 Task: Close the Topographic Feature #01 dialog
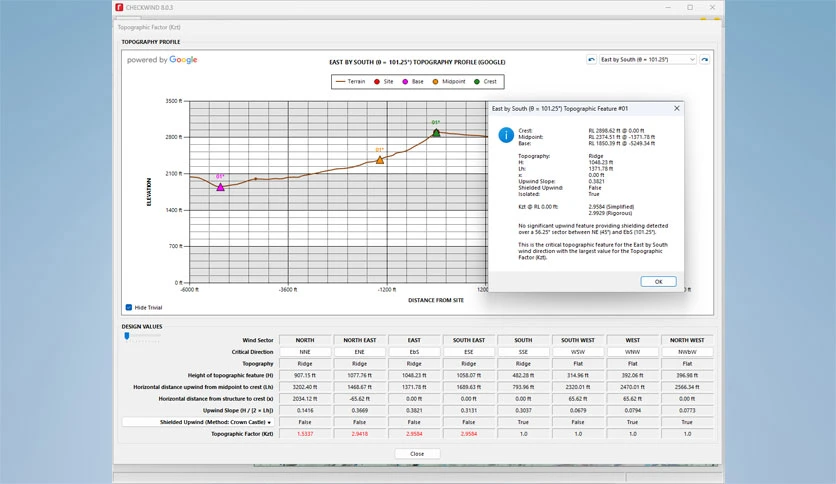[x=677, y=108]
